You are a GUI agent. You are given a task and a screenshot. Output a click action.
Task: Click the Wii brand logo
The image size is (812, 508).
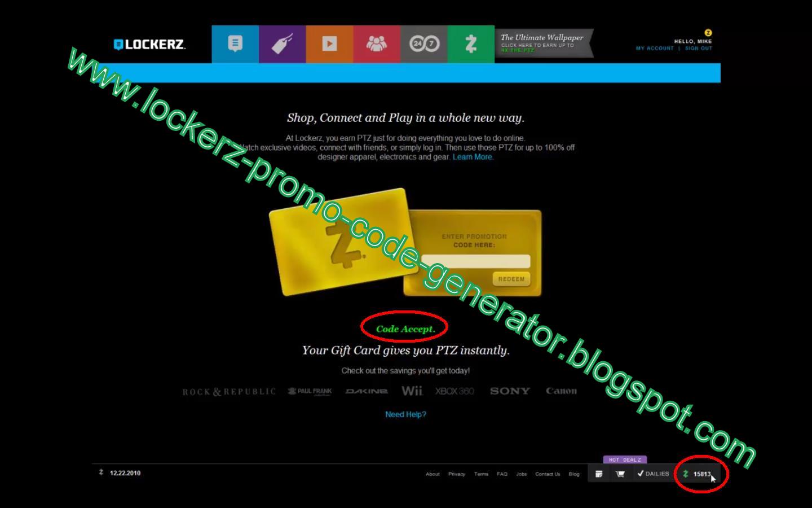tap(412, 391)
